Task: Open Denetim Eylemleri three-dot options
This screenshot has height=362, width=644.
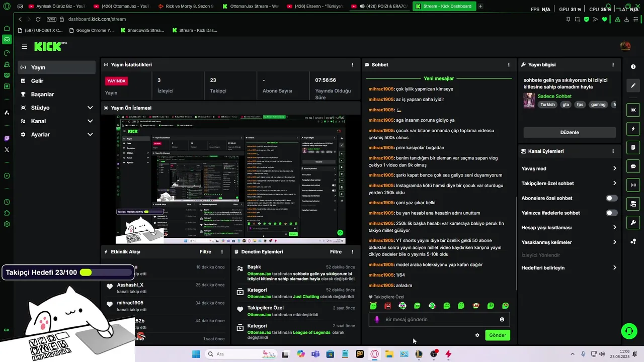Action: click(352, 252)
